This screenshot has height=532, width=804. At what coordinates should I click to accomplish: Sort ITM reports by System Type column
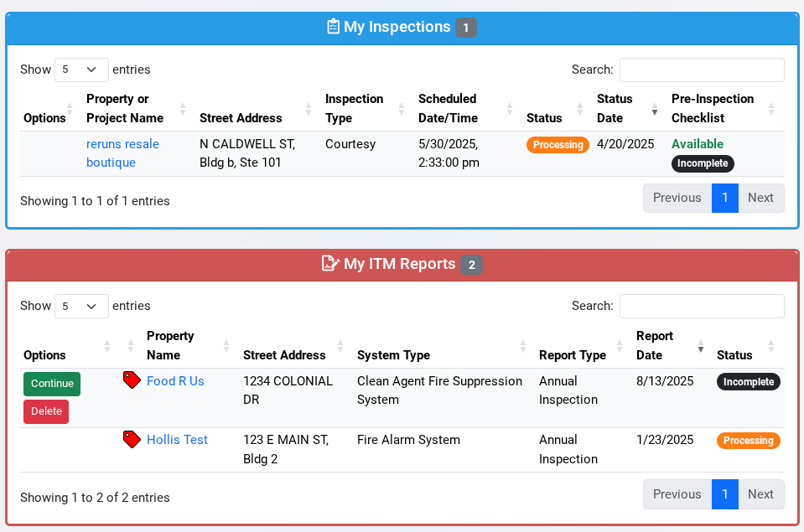(523, 346)
